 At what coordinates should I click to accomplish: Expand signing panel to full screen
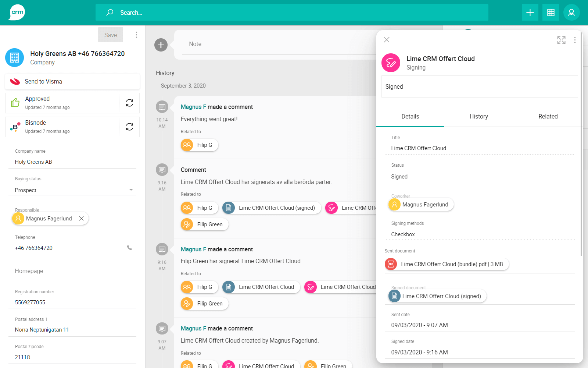[561, 40]
